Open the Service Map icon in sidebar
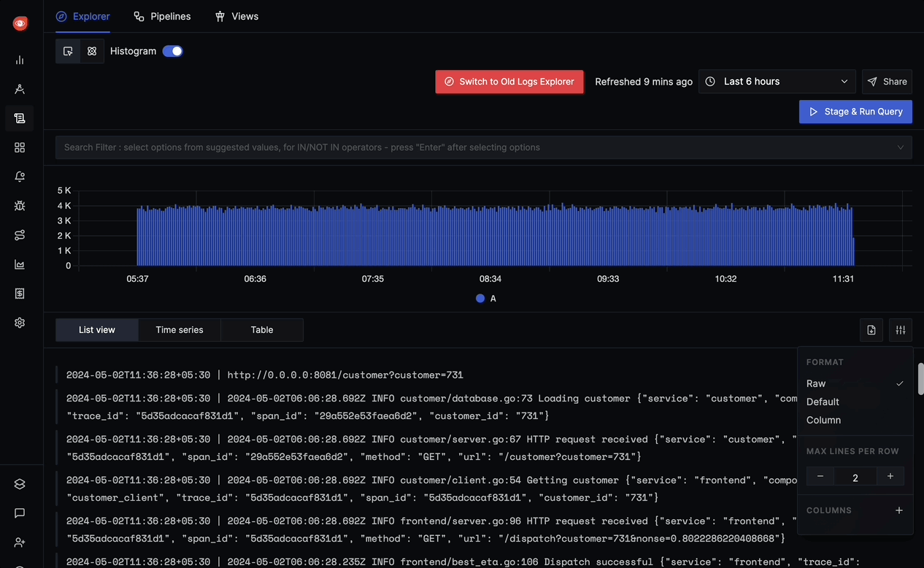The width and height of the screenshot is (924, 568). (20, 235)
